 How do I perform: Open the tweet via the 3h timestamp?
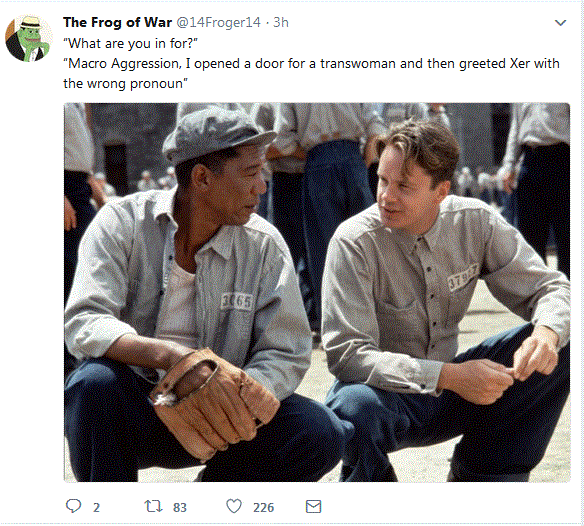tap(281, 22)
